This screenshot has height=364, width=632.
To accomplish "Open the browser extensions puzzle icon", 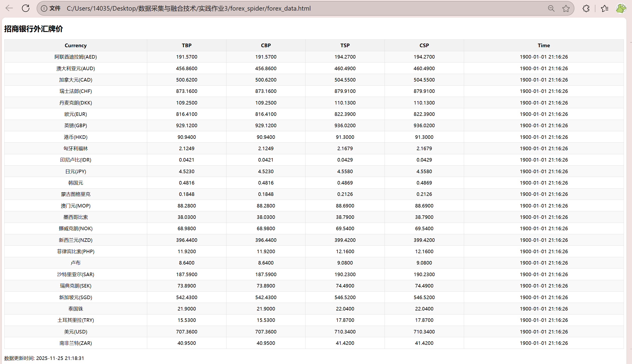I will point(586,9).
